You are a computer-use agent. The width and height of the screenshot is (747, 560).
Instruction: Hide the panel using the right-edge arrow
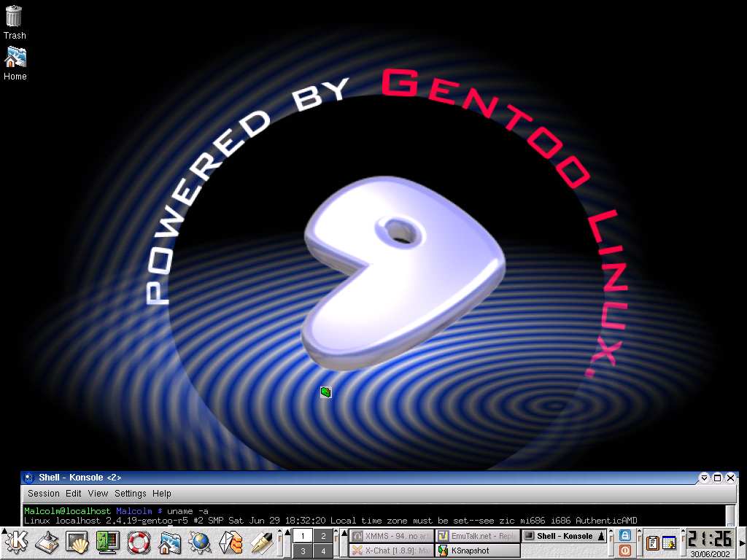[742, 543]
